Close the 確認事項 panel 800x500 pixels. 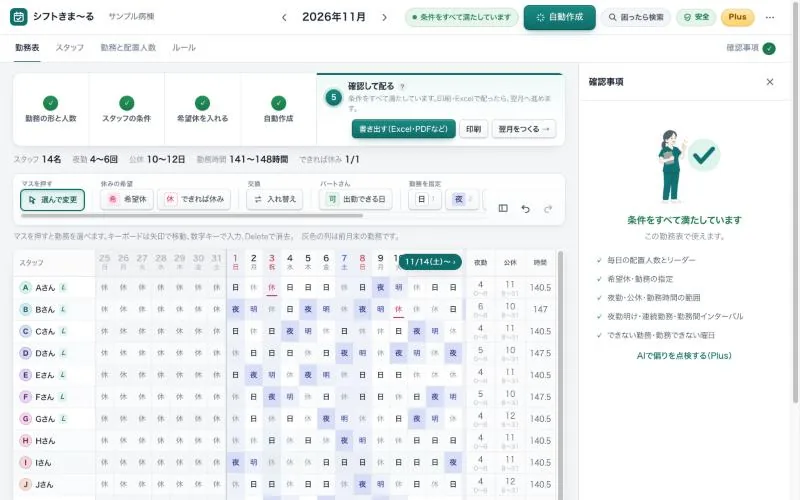click(x=770, y=82)
